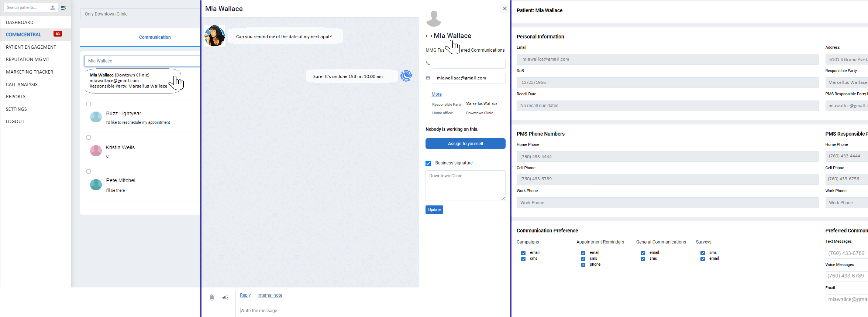Select Mia Wallace search suggestion
The image size is (868, 317).
pos(128,81)
